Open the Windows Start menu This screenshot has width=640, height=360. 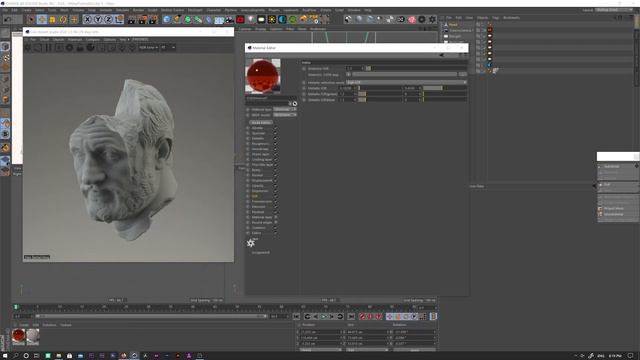pyautogui.click(x=5, y=356)
